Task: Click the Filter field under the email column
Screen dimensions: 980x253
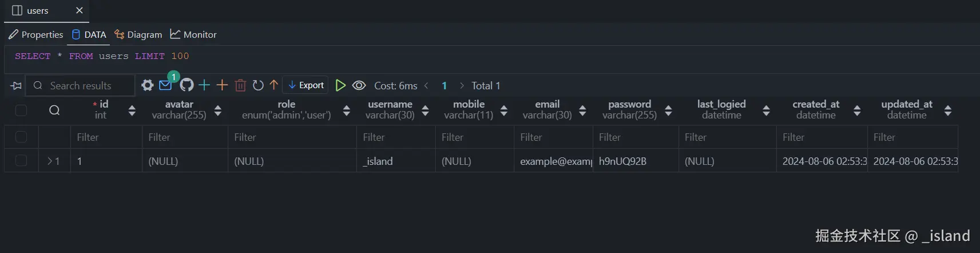Action: point(553,137)
